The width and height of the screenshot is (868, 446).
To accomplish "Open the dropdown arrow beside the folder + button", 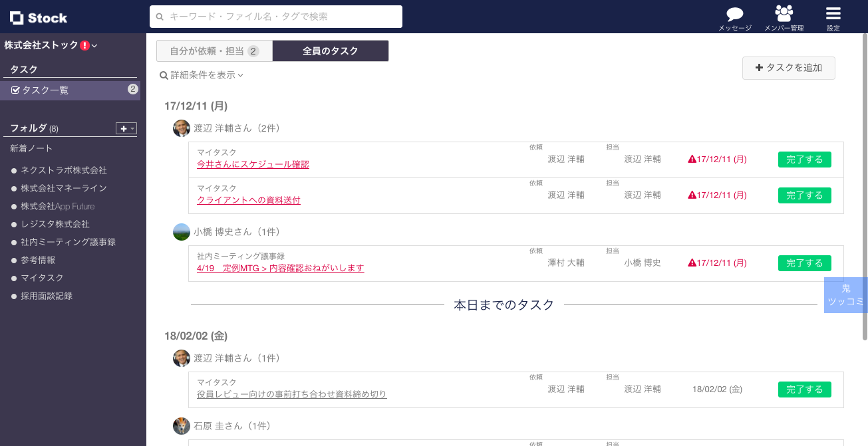I will (x=132, y=128).
